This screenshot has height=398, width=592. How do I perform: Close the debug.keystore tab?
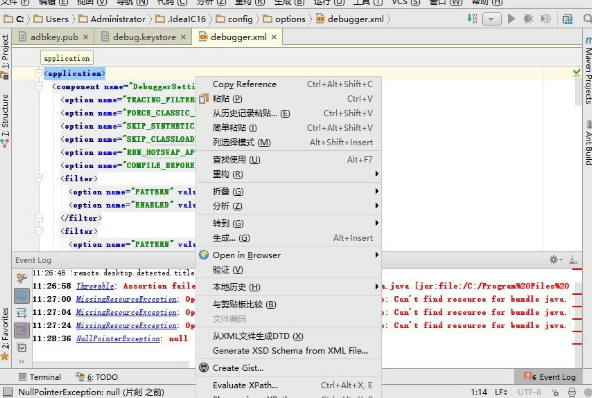(183, 37)
